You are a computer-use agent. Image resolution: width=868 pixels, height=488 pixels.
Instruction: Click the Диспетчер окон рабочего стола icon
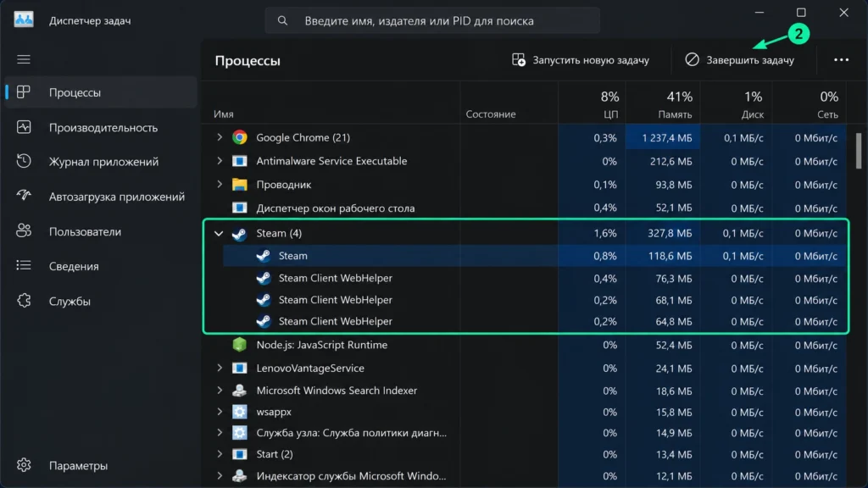240,208
